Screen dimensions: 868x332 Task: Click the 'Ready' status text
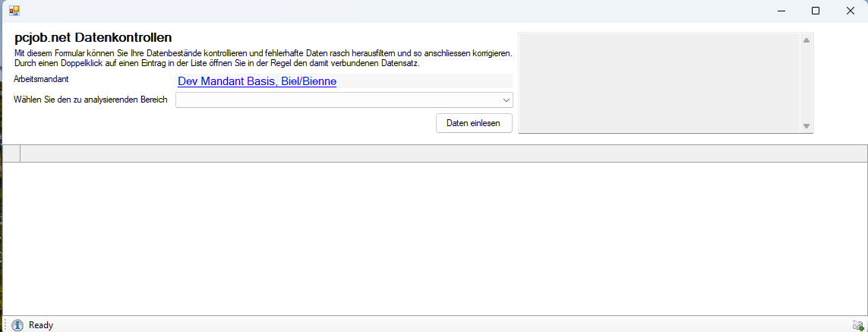tap(41, 325)
